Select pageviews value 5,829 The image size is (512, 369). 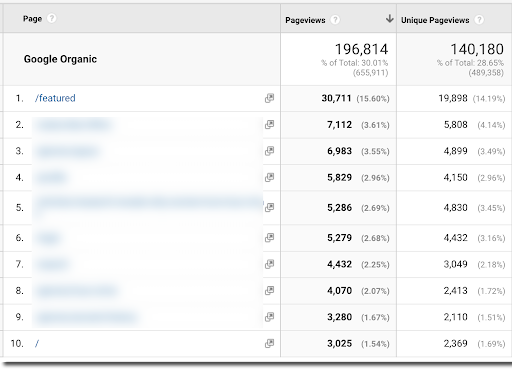coord(339,177)
